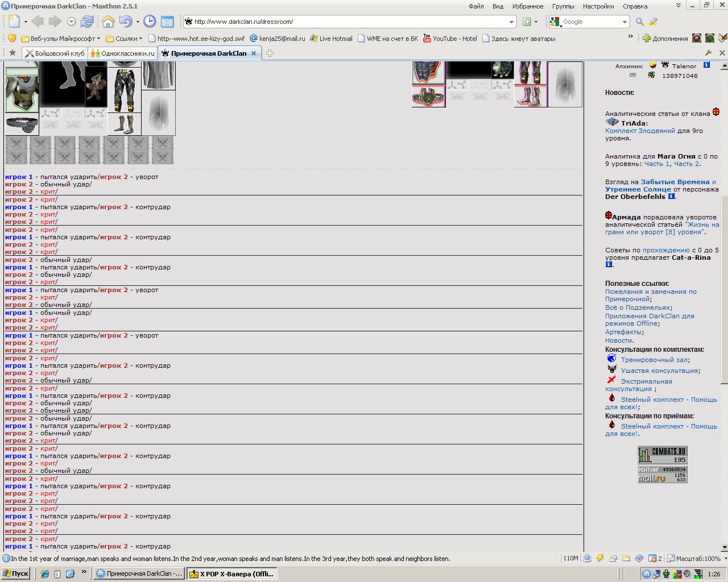
Task: Close the Примерочная DarkClan tab
Action: click(x=254, y=53)
